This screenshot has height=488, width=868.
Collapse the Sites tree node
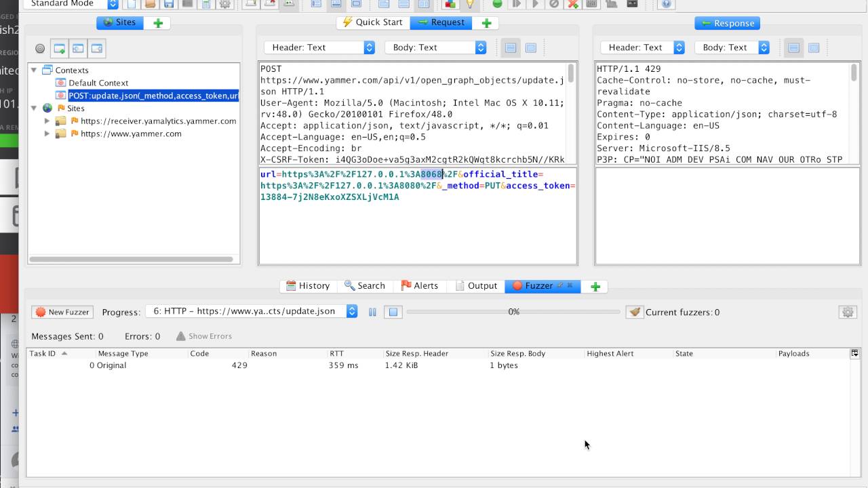(33, 108)
